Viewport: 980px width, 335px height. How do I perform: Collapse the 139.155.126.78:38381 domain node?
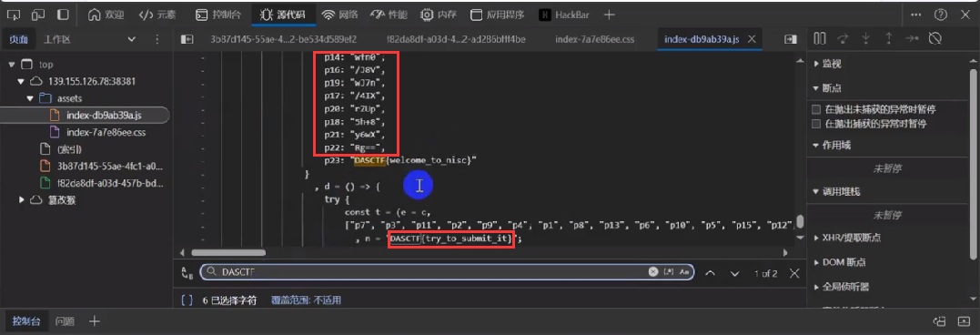click(21, 81)
